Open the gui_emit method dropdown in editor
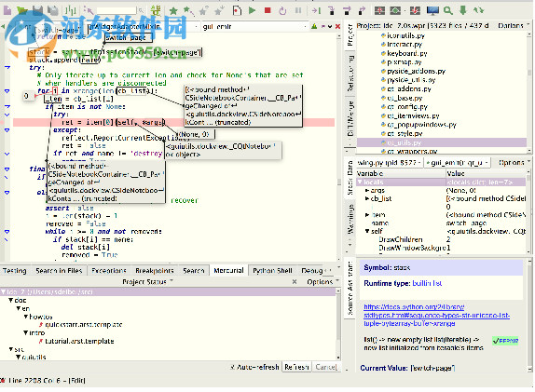The height and width of the screenshot is (392, 535). 254,26
